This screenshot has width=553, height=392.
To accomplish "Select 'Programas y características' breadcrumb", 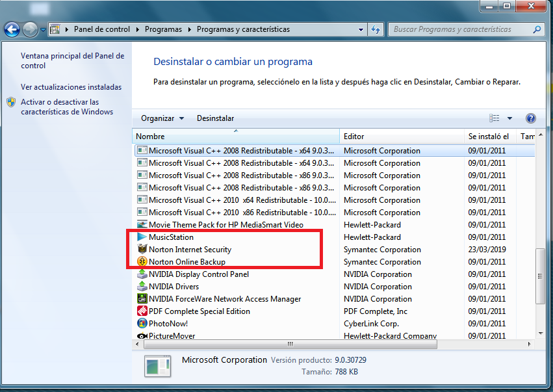I will [x=243, y=29].
